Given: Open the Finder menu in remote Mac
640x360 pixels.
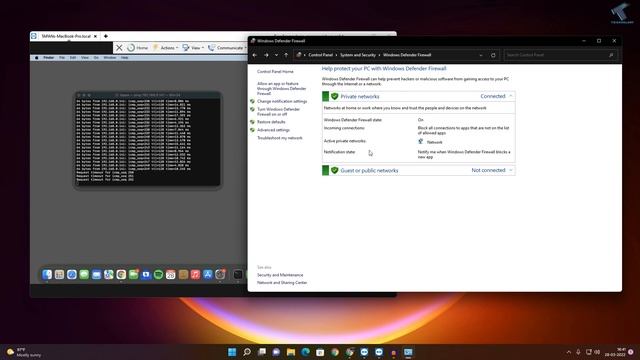Looking at the screenshot, I should (x=49, y=58).
